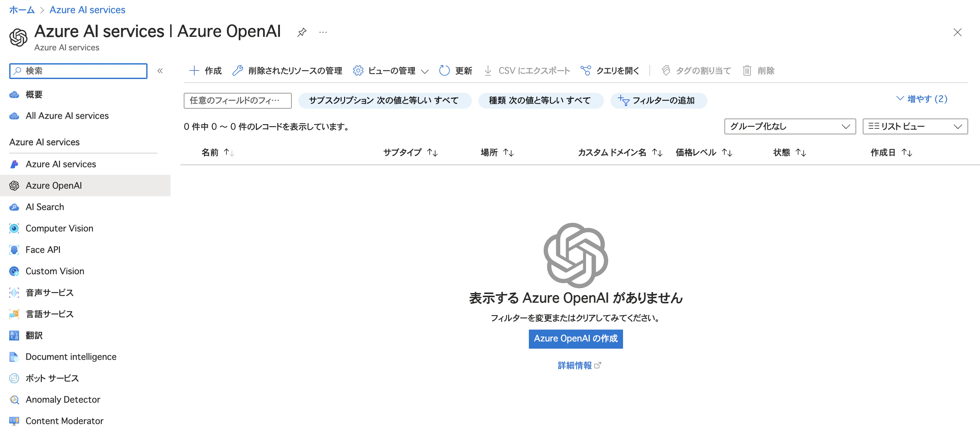Click フィルターの追加
Image resolution: width=980 pixels, height=430 pixels.
pyautogui.click(x=658, y=100)
